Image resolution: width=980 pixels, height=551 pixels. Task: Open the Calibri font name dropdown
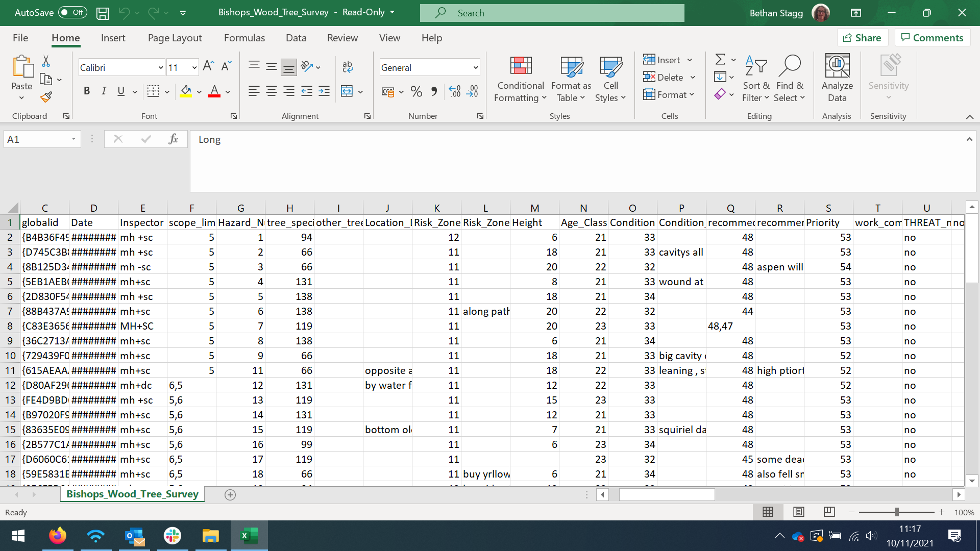point(160,67)
